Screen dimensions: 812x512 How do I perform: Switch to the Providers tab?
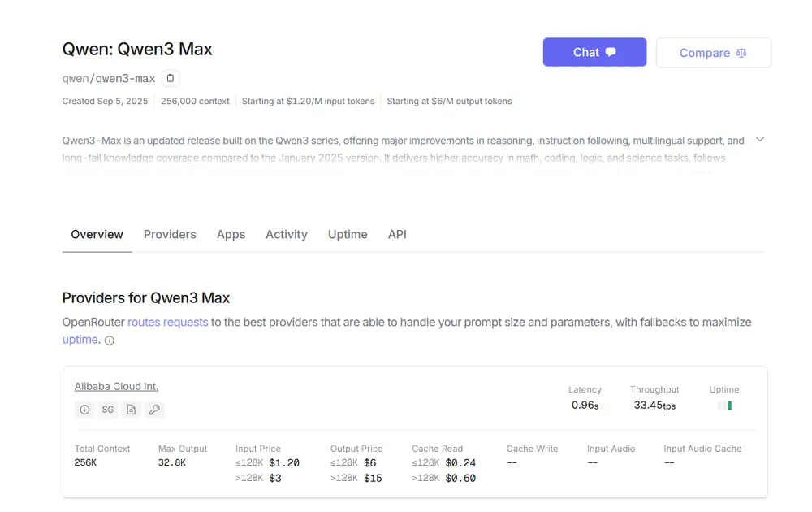tap(170, 234)
